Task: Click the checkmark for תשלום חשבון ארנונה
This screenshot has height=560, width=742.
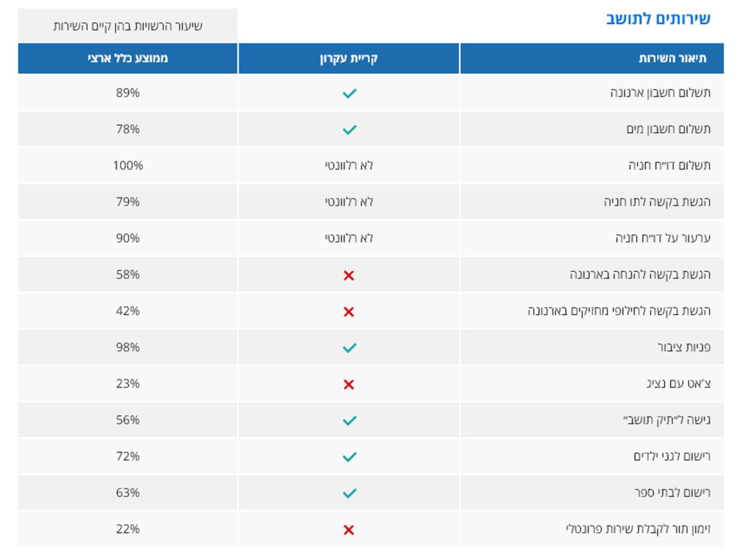Action: pos(349,93)
